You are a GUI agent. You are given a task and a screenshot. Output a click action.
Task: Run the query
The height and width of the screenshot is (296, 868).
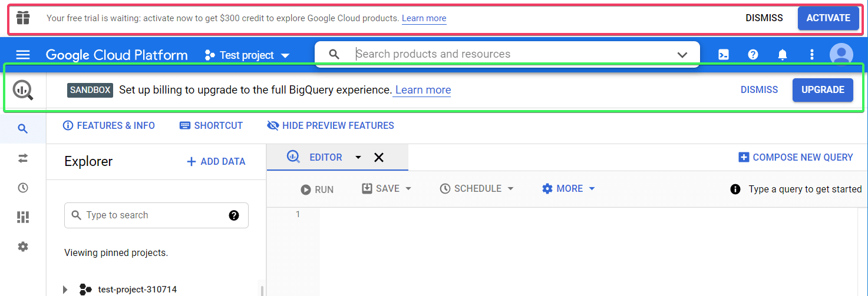tap(317, 189)
